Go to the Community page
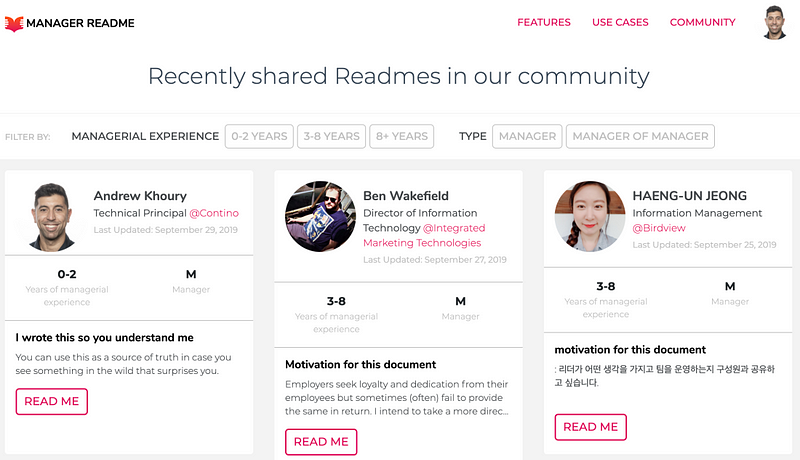The image size is (800, 460). coord(703,22)
